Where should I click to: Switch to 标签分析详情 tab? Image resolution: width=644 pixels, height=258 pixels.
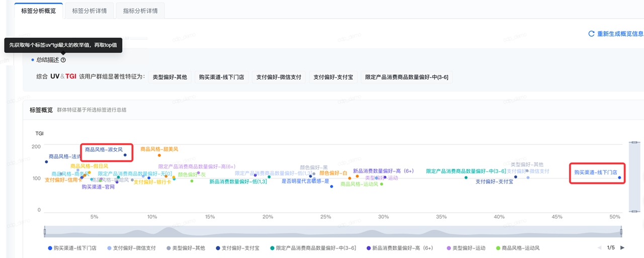[89, 11]
